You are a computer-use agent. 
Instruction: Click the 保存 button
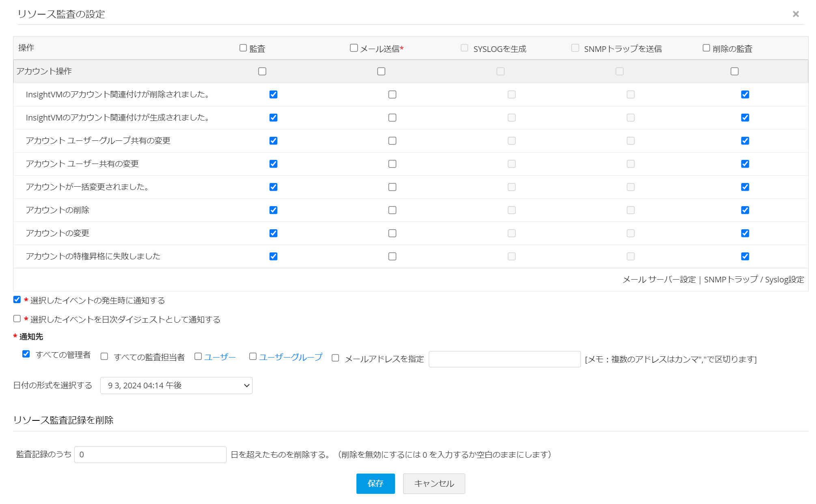pyautogui.click(x=375, y=483)
